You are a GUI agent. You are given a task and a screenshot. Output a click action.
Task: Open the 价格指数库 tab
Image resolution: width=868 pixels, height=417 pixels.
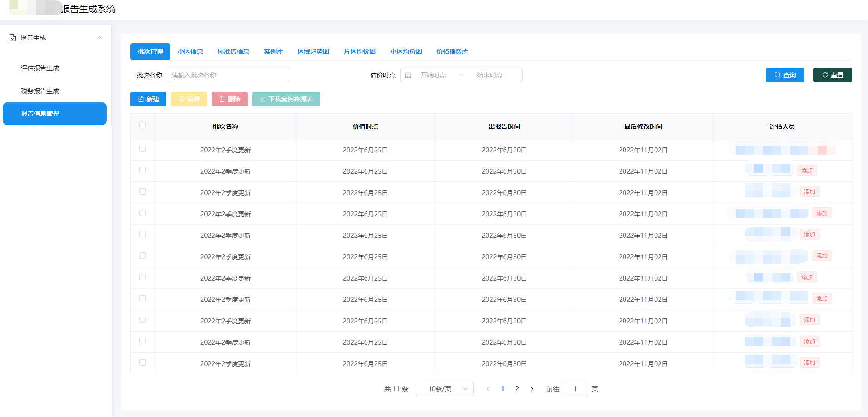tap(452, 51)
